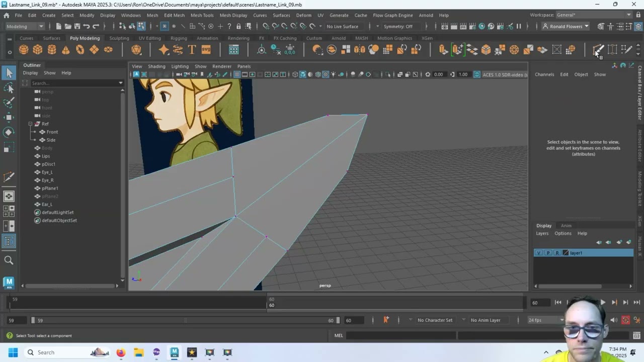Import SVG using the shelf svg icon

[206, 49]
